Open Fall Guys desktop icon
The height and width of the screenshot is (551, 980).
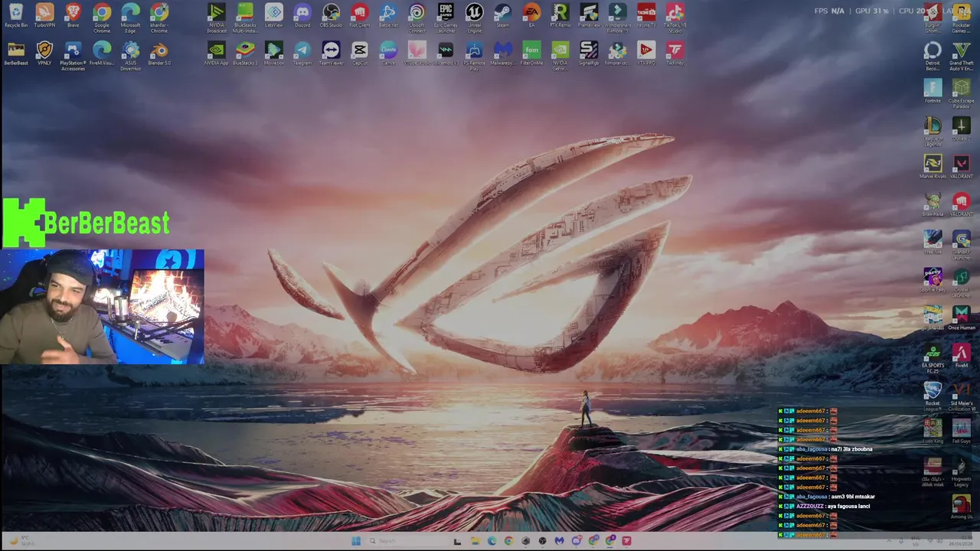coord(961,430)
